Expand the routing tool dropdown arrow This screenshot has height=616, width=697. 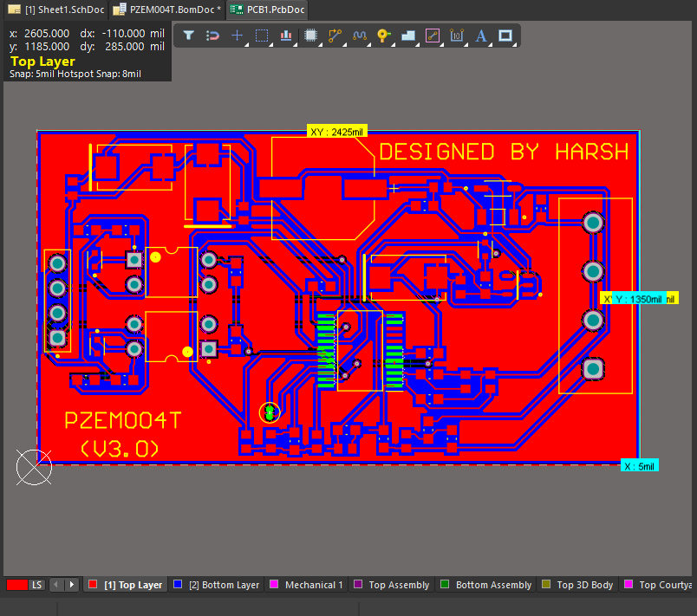(x=342, y=43)
